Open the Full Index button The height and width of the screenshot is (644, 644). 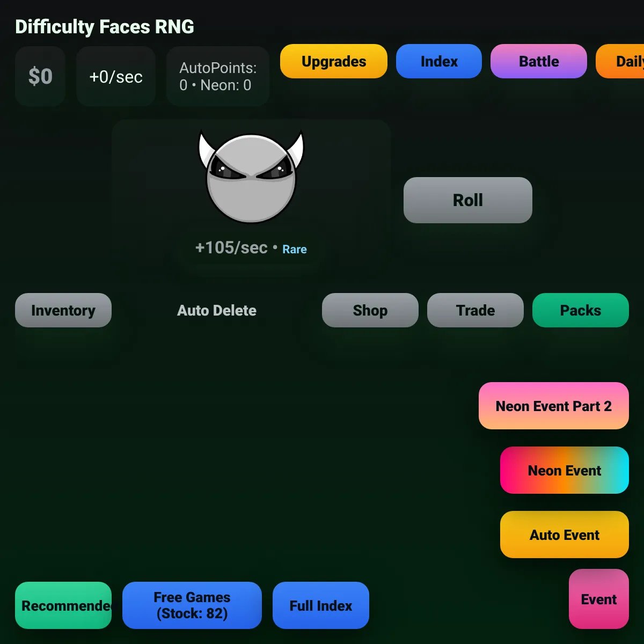coord(321,605)
